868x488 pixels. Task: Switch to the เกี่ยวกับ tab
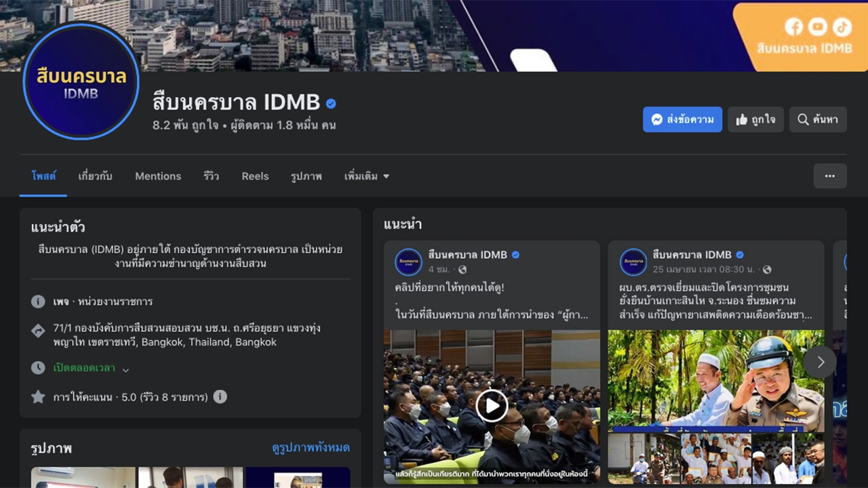(x=95, y=176)
